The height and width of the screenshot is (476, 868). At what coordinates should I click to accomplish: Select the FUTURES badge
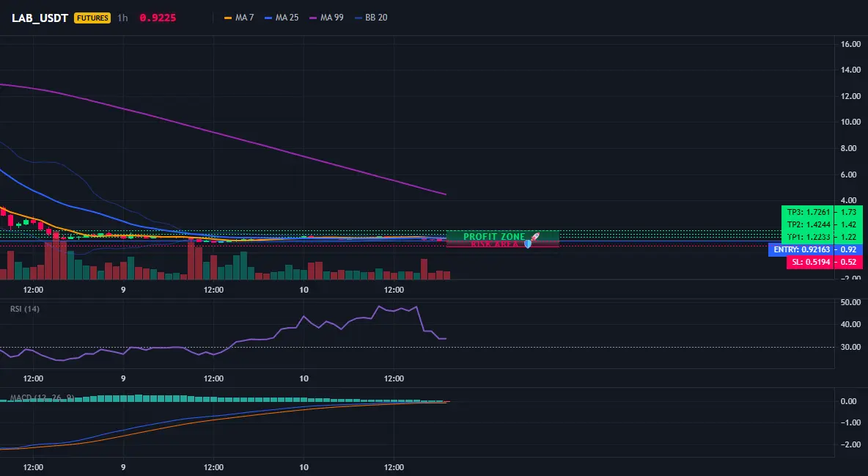click(92, 18)
